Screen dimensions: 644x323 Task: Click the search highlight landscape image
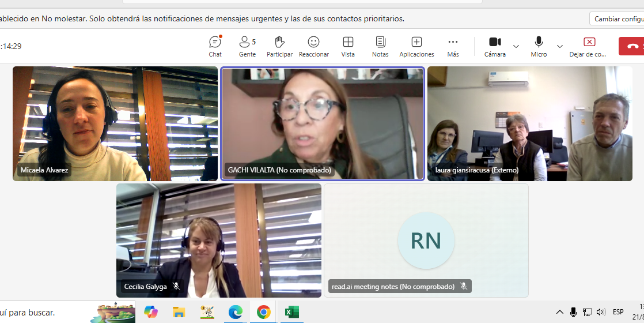point(113,313)
